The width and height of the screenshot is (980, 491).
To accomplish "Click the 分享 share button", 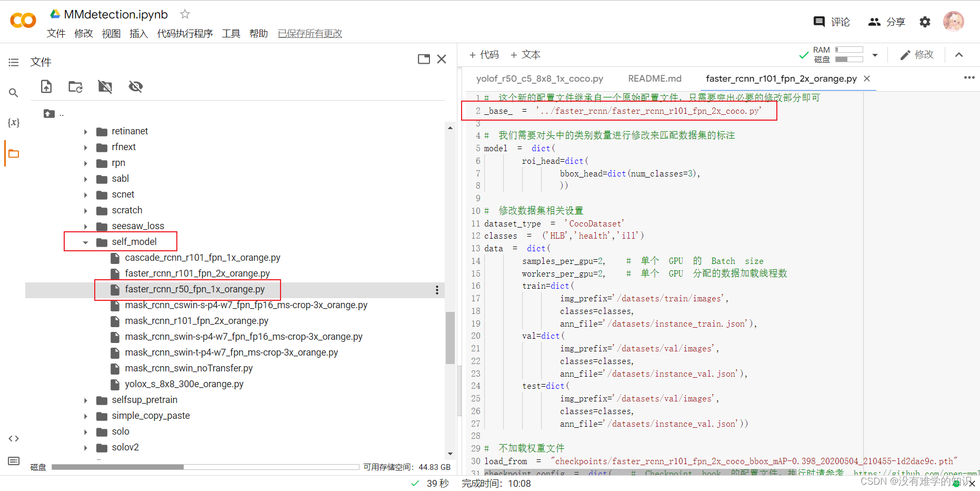I will point(887,22).
